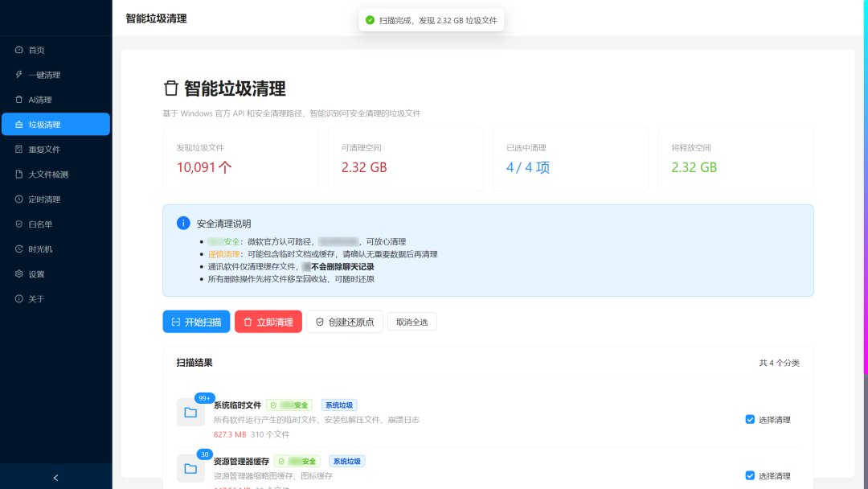
Task: Click the 白名单 shield icon
Action: tap(18, 224)
